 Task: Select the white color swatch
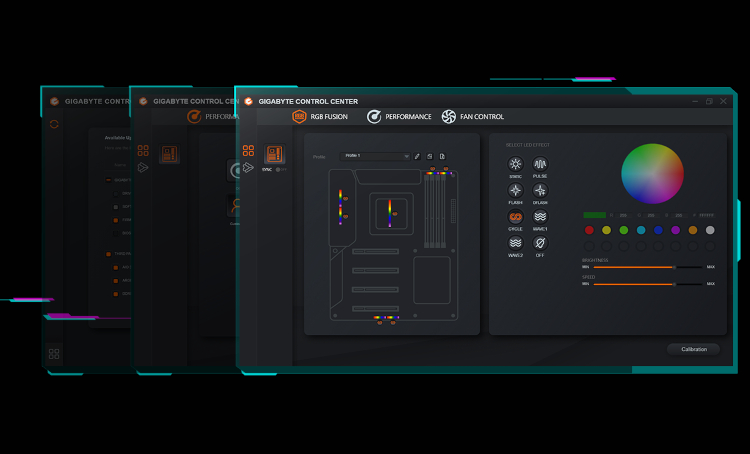[x=710, y=231]
